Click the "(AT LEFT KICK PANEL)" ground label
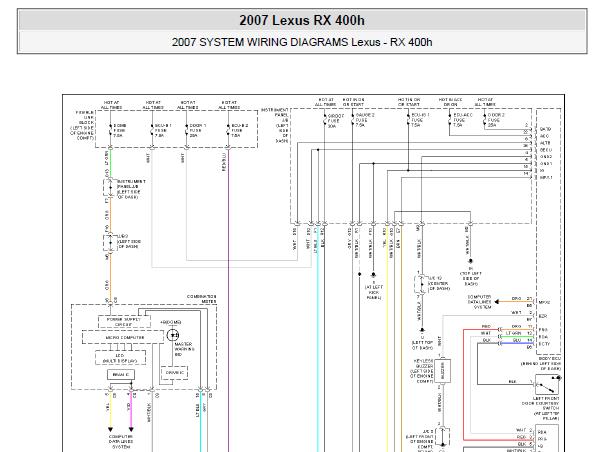Image resolution: width=602 pixels, height=452 pixels. (373, 292)
